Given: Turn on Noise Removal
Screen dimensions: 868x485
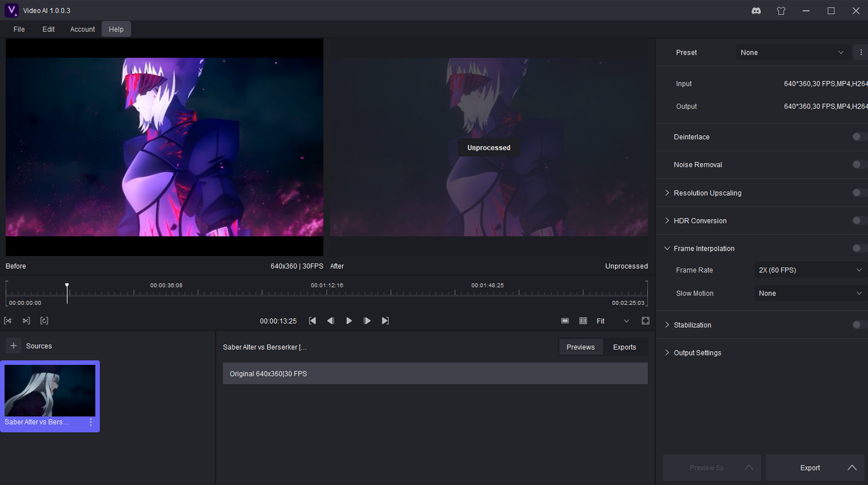Looking at the screenshot, I should pyautogui.click(x=858, y=164).
